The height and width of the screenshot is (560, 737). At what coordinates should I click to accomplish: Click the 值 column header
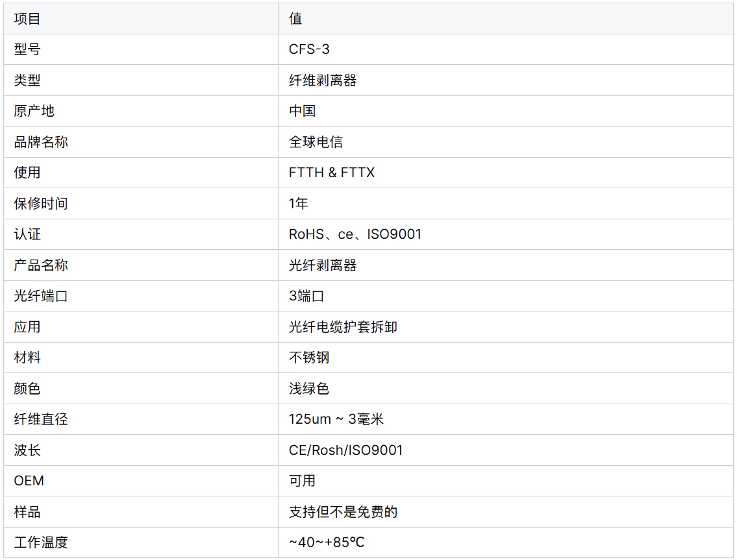pos(295,19)
